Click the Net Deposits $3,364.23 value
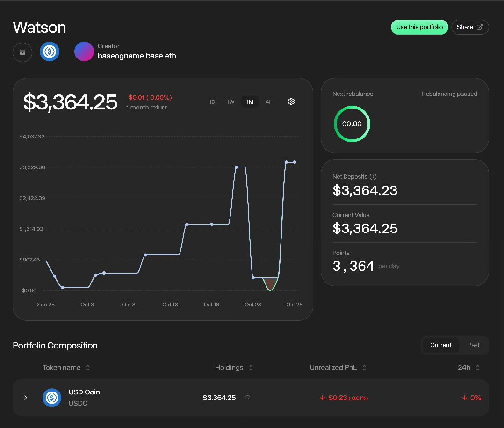Image resolution: width=504 pixels, height=428 pixels. (x=365, y=191)
